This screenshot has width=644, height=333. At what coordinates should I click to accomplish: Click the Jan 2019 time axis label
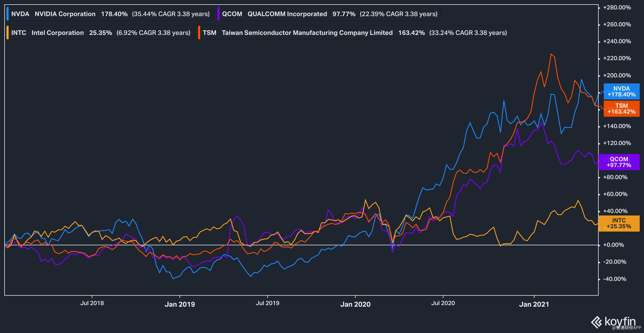180,304
